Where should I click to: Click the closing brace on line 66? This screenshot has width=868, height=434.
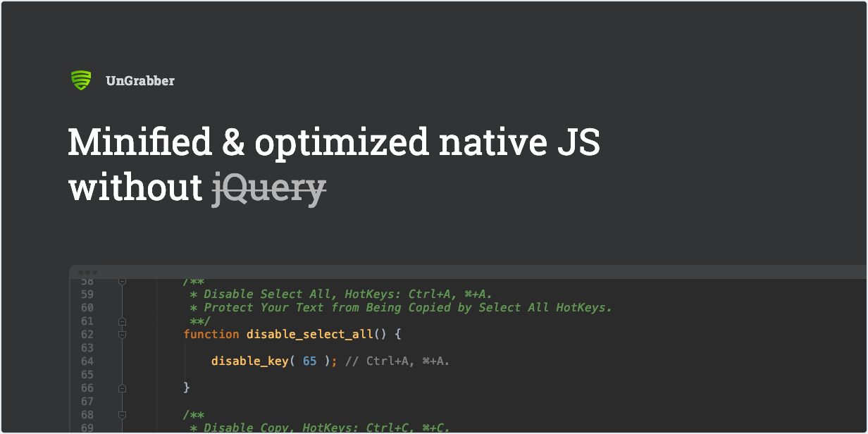pos(187,388)
